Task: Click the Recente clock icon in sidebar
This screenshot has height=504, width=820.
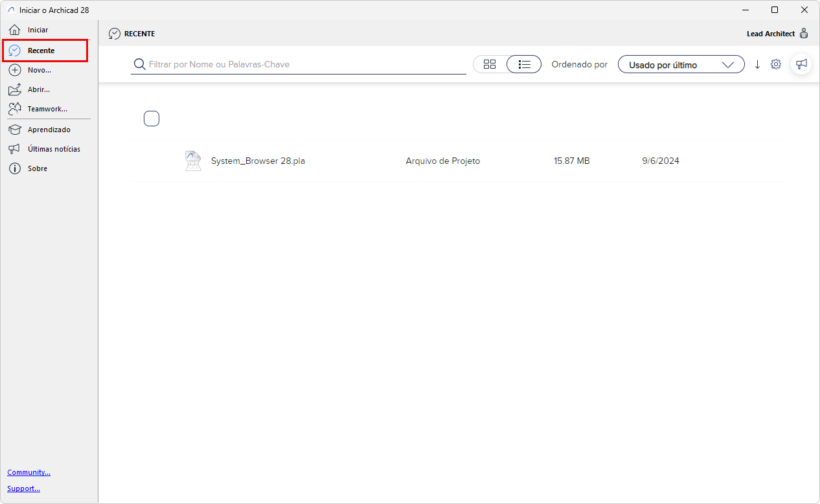Action: coord(14,51)
